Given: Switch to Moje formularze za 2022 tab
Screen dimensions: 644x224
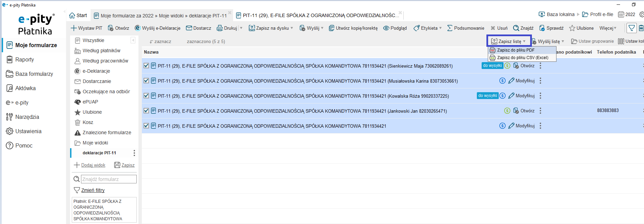Looking at the screenshot, I should [160, 15].
